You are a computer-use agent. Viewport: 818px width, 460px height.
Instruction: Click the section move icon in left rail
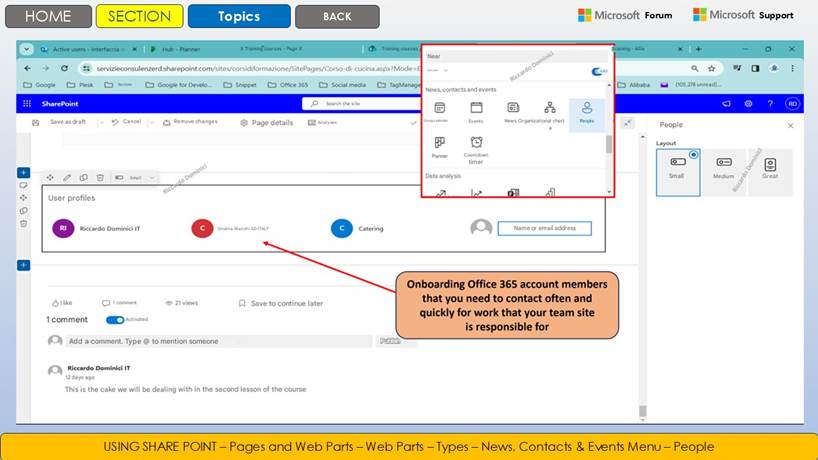coord(23,198)
